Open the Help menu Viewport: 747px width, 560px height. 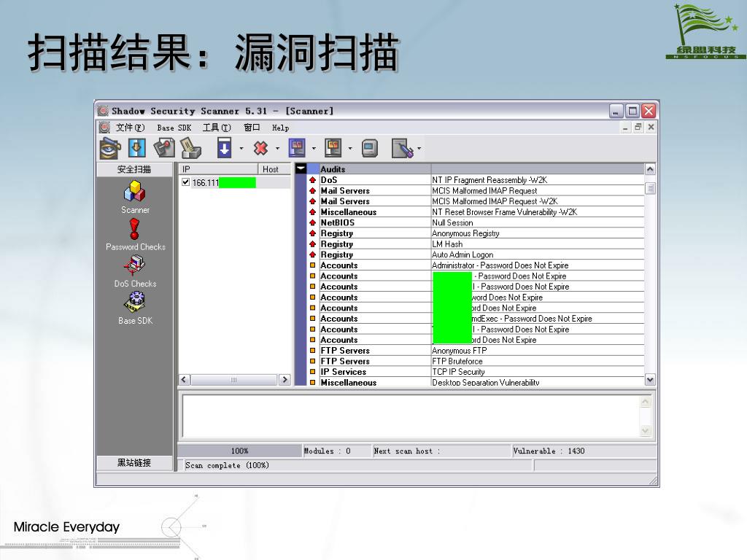(281, 128)
